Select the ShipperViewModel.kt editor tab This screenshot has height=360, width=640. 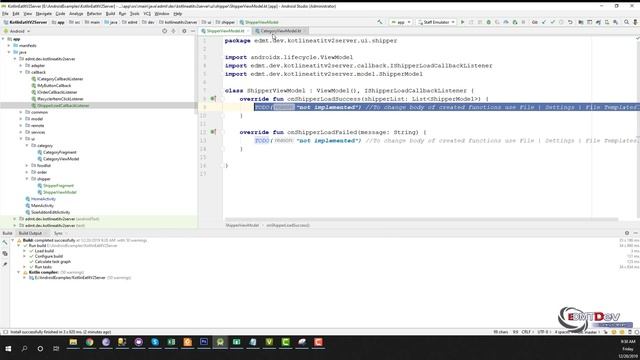coord(225,31)
